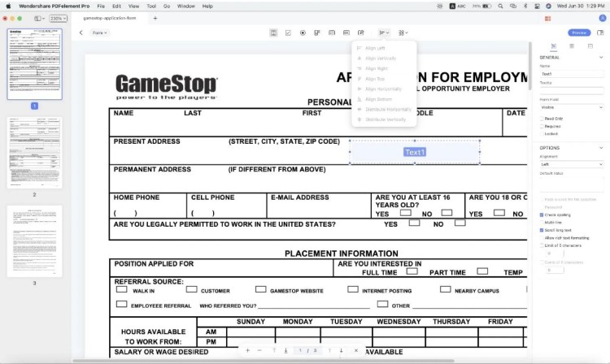Select page 2 thumbnail
Viewport: 610px width, 364px height.
tap(35, 153)
